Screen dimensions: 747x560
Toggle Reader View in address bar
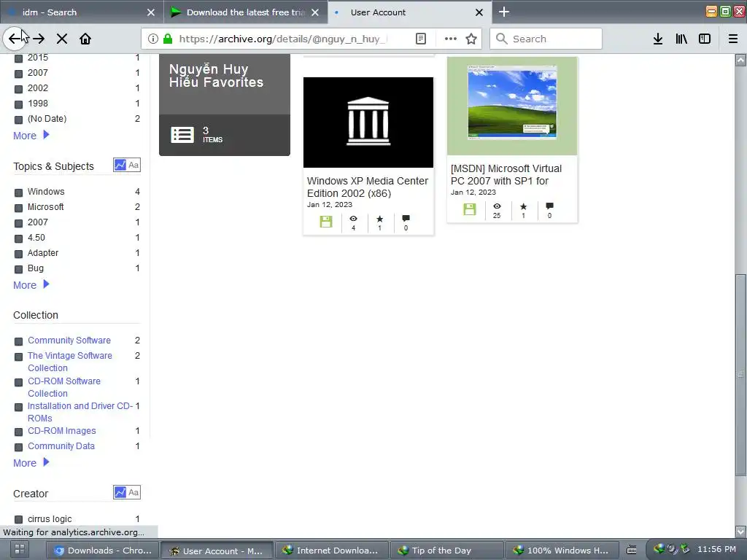[x=421, y=39]
